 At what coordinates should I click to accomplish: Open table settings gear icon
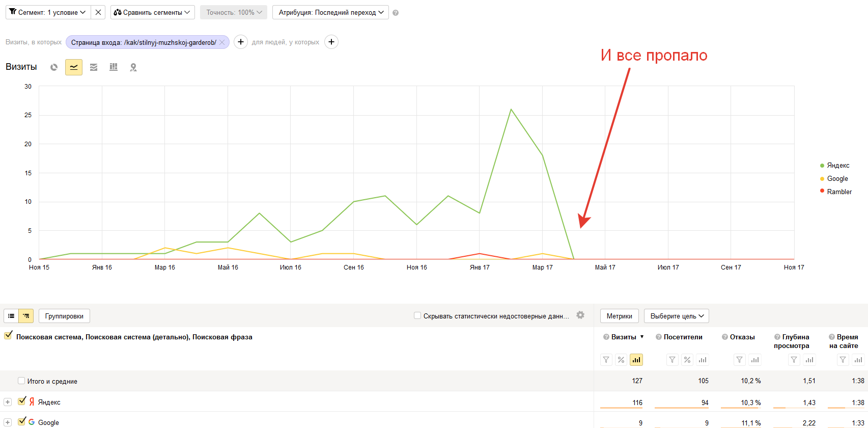pos(580,315)
